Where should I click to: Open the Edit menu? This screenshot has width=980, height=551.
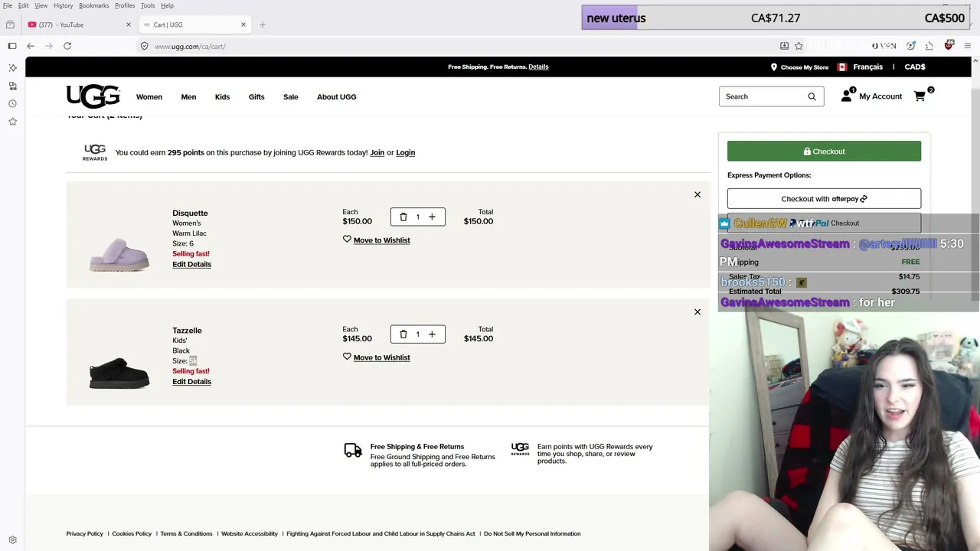[x=24, y=5]
